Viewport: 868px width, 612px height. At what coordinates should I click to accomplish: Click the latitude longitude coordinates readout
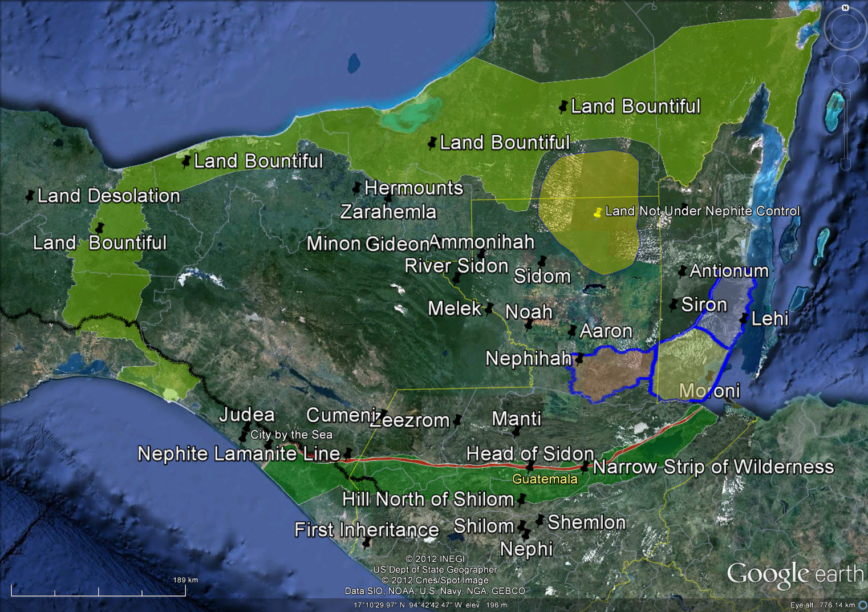[x=408, y=605]
